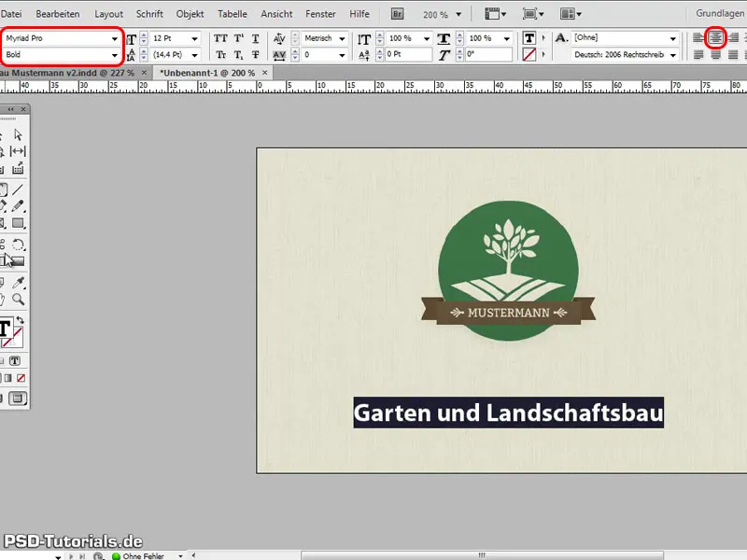The height and width of the screenshot is (560, 747).
Task: Open Screen Mode dropdown in application bar
Action: tap(533, 14)
